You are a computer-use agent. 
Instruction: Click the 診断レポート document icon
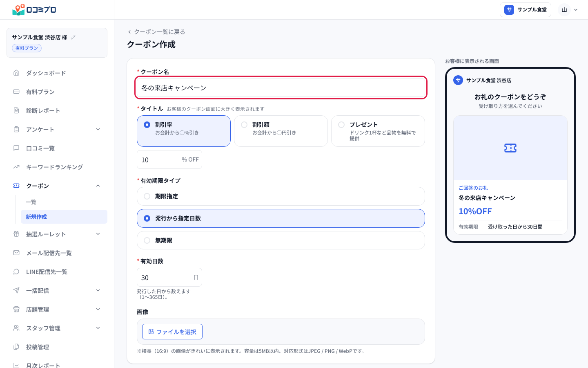click(x=16, y=110)
